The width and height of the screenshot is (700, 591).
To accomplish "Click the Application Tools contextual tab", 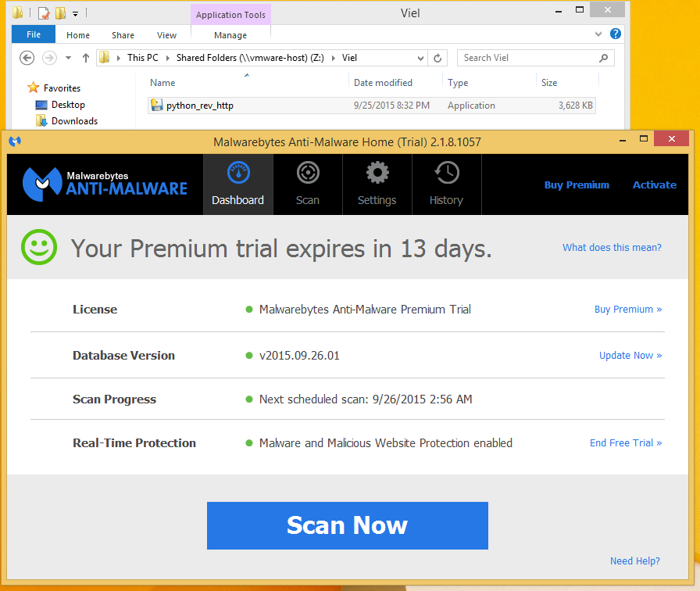I will tap(230, 15).
